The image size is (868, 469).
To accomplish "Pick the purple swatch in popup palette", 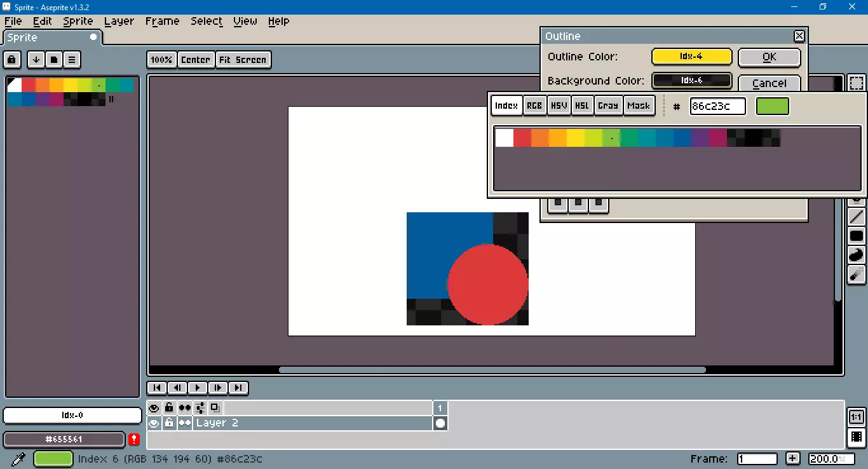I will tap(700, 138).
